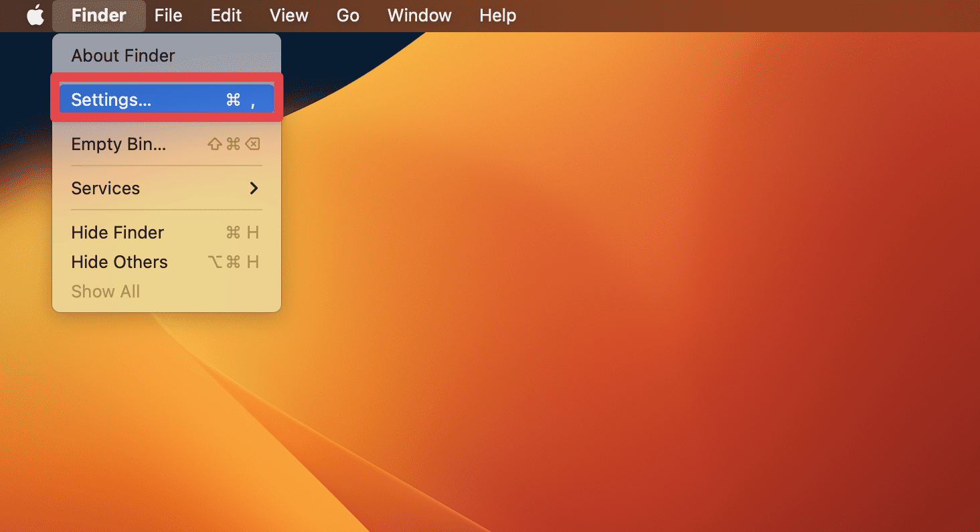Select Hide Finder
The image size is (980, 532).
167,232
